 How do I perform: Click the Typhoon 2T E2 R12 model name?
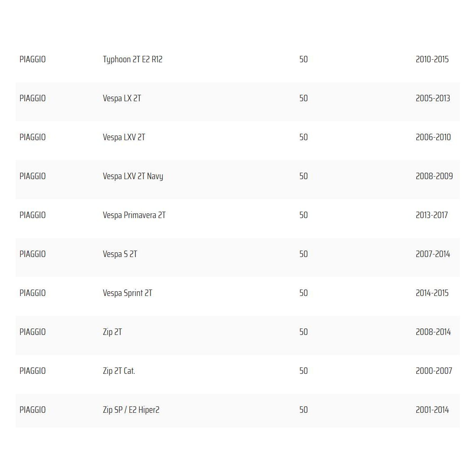click(x=132, y=59)
